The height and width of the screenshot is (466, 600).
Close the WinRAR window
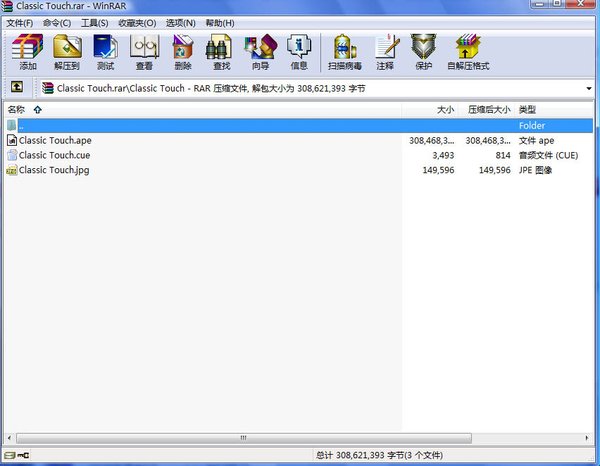click(580, 4)
